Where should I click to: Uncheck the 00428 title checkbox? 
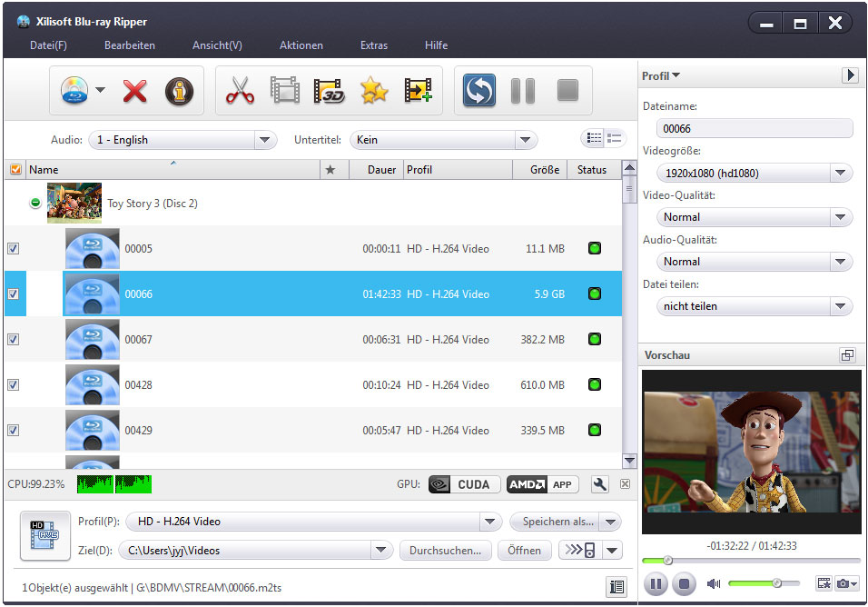pos(14,385)
